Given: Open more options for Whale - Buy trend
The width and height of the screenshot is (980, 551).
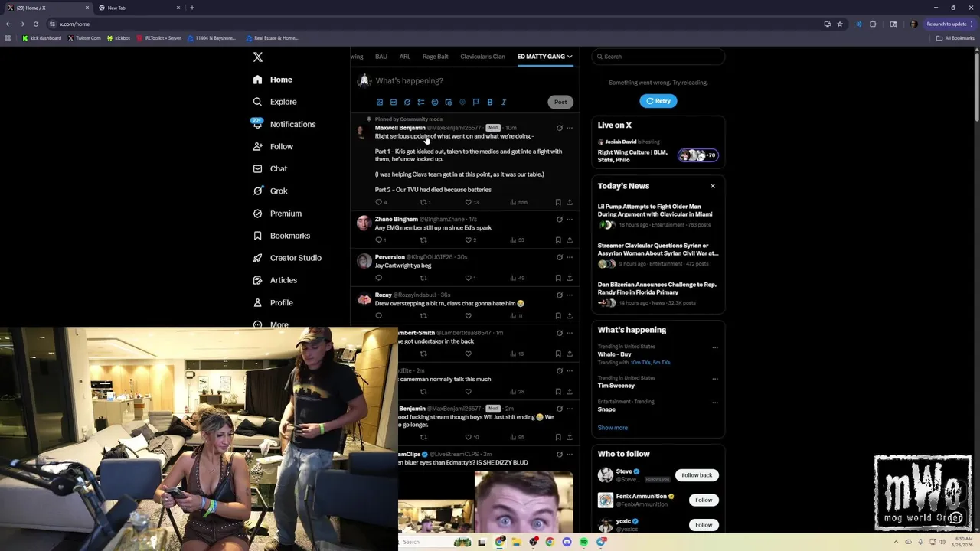Looking at the screenshot, I should [715, 347].
